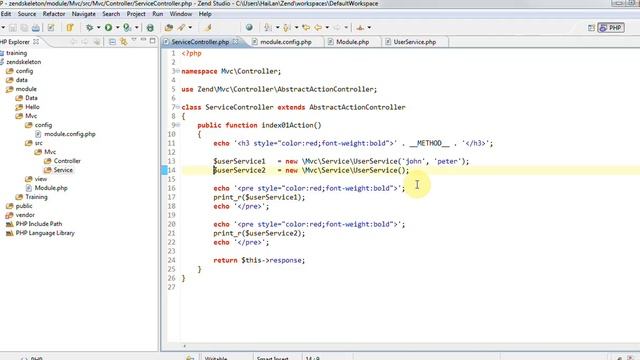This screenshot has height=360, width=640.
Task: Click the globe web browser icon
Action: coord(249,27)
